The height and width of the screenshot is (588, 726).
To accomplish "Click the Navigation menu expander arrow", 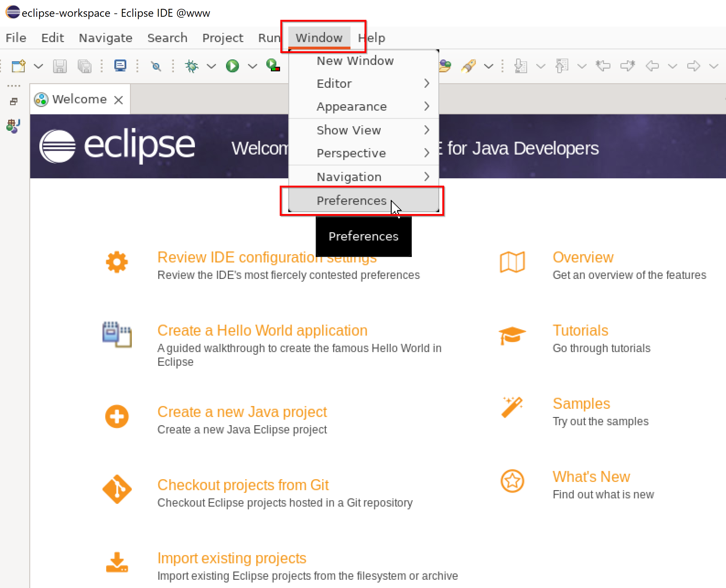I will (x=426, y=176).
